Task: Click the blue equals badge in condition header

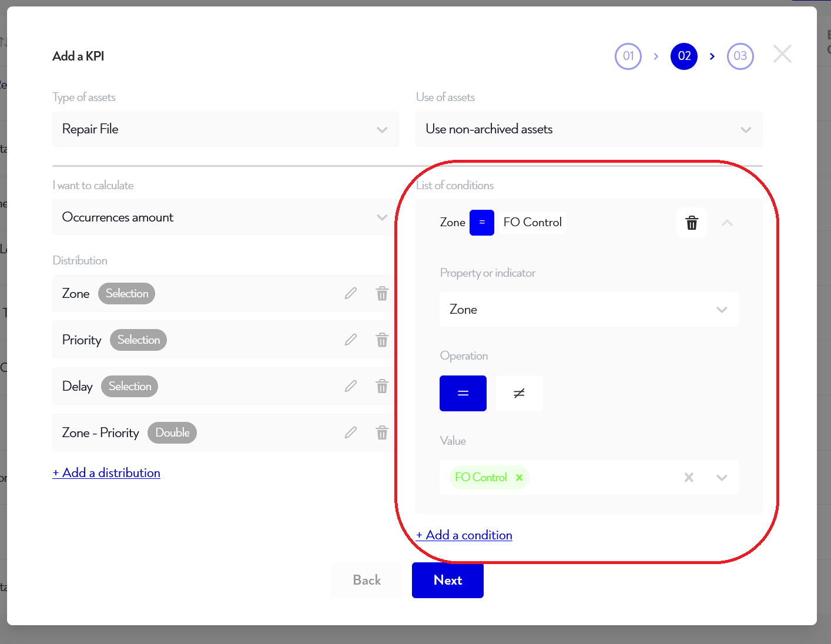Action: coord(482,223)
